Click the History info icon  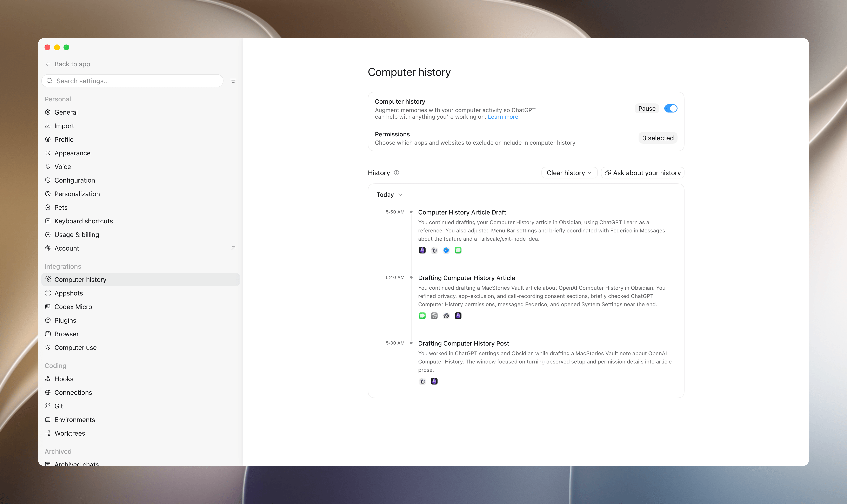[x=396, y=173]
